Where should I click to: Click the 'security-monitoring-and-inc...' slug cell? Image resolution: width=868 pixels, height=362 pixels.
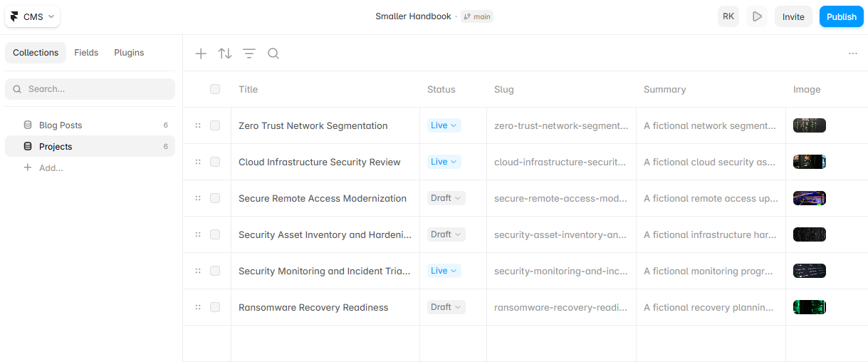(x=561, y=271)
